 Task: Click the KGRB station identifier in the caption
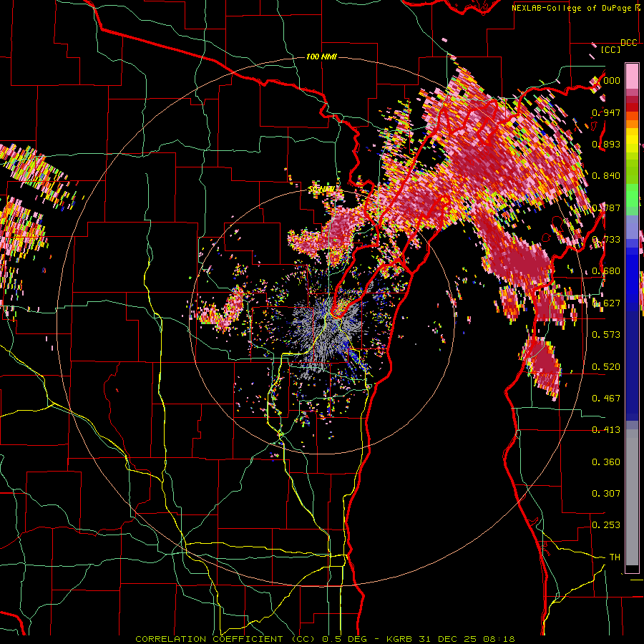point(399,639)
